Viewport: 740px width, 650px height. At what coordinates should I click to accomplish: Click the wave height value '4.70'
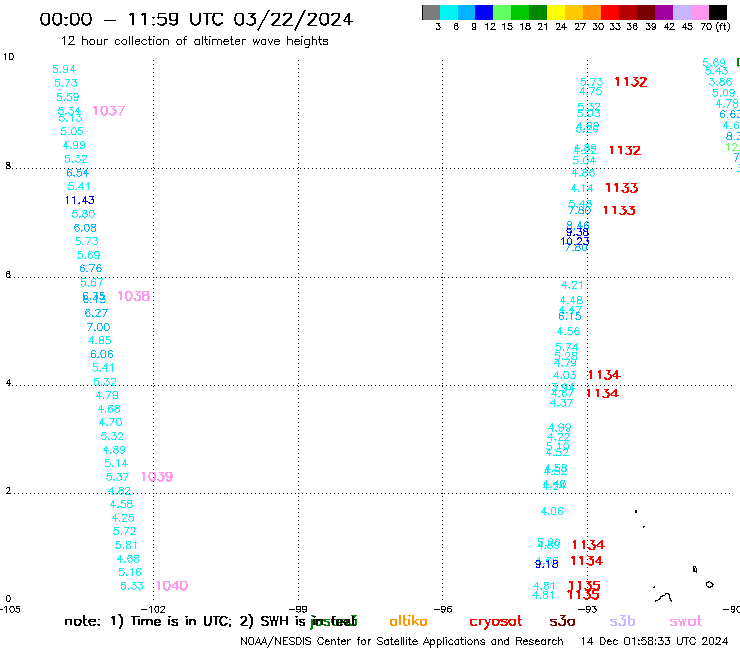point(110,422)
